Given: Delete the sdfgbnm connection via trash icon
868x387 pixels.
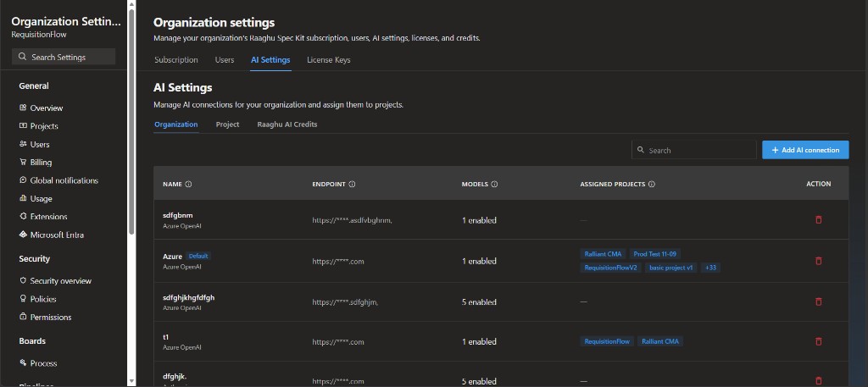Looking at the screenshot, I should click(819, 219).
